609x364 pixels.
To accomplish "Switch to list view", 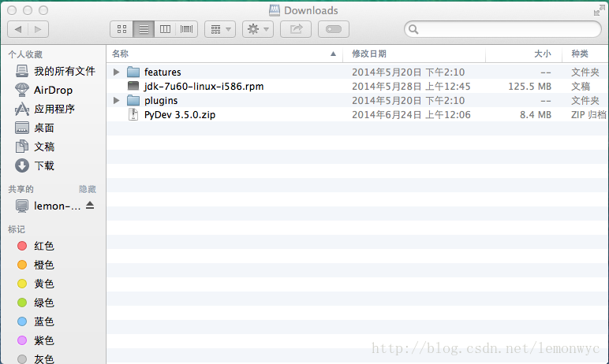I will [144, 29].
